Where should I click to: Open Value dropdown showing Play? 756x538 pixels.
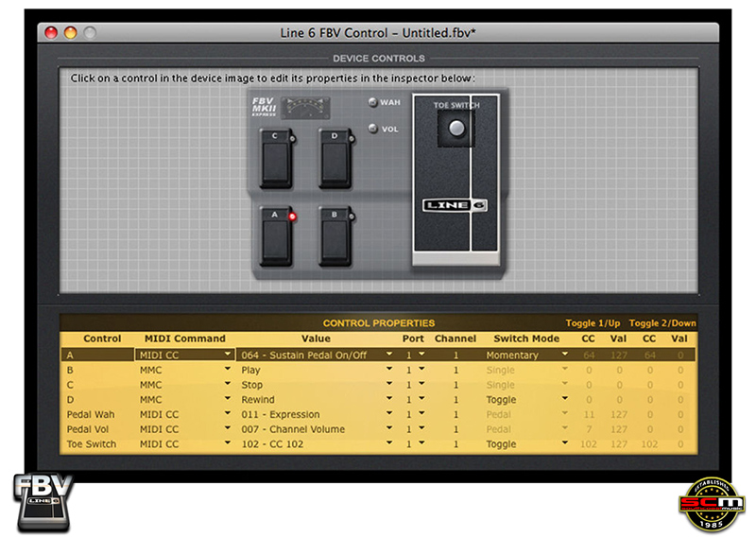pos(389,370)
